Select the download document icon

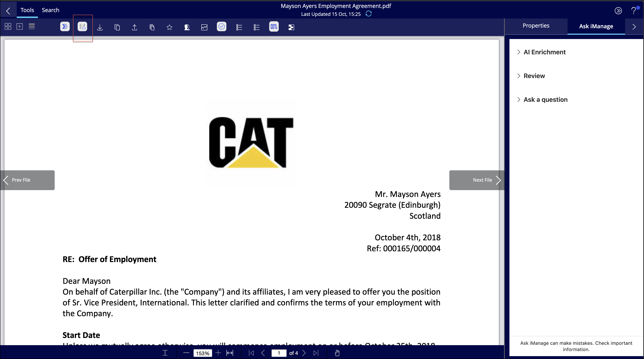100,27
